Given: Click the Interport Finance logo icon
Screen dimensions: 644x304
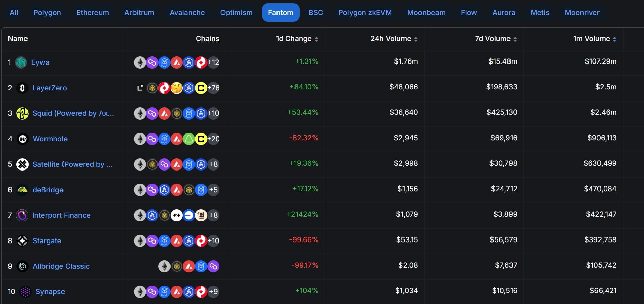Looking at the screenshot, I should [22, 215].
